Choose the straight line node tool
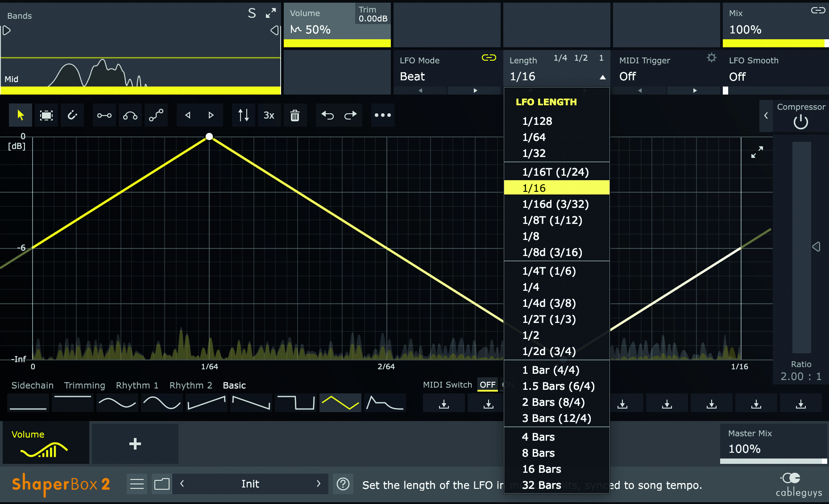This screenshot has width=829, height=504. 104,116
